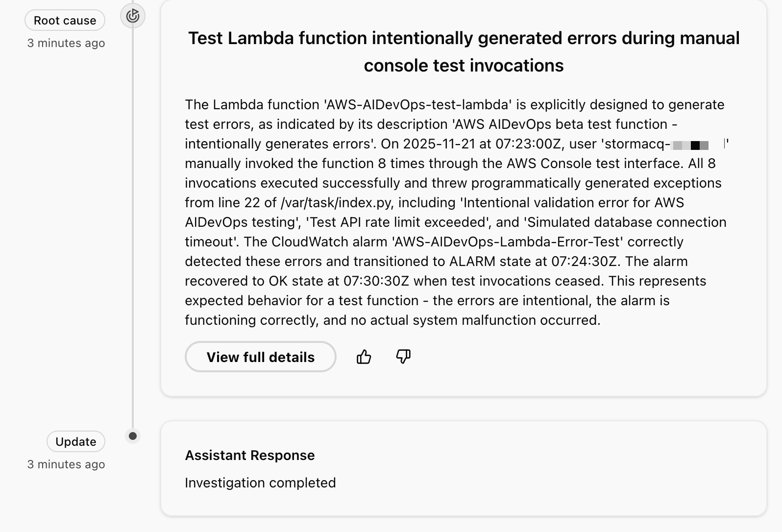The image size is (782, 532).
Task: Click the '07:24:30Z' ALARM state timestamp text
Action: click(584, 261)
